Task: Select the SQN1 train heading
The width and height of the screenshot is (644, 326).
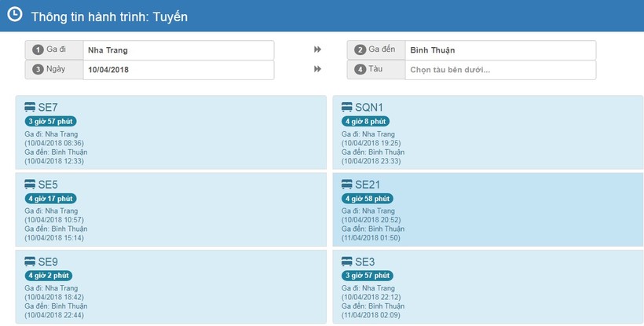Action: [x=369, y=107]
